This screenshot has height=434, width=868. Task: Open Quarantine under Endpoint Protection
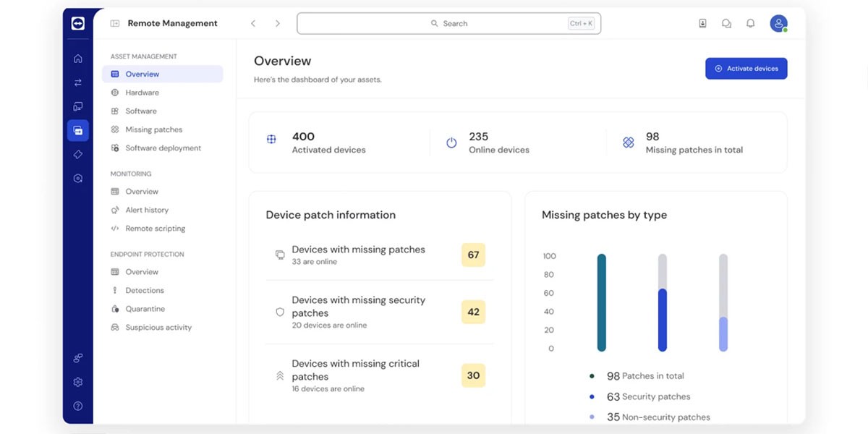click(x=145, y=309)
